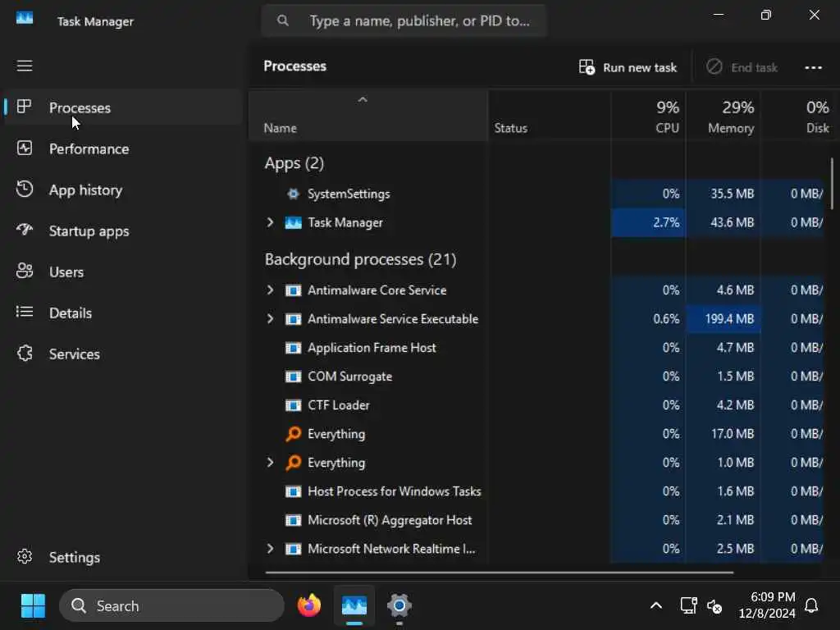The width and height of the screenshot is (840, 630).
Task: Click the Startup apps gauge icon
Action: coord(25,230)
